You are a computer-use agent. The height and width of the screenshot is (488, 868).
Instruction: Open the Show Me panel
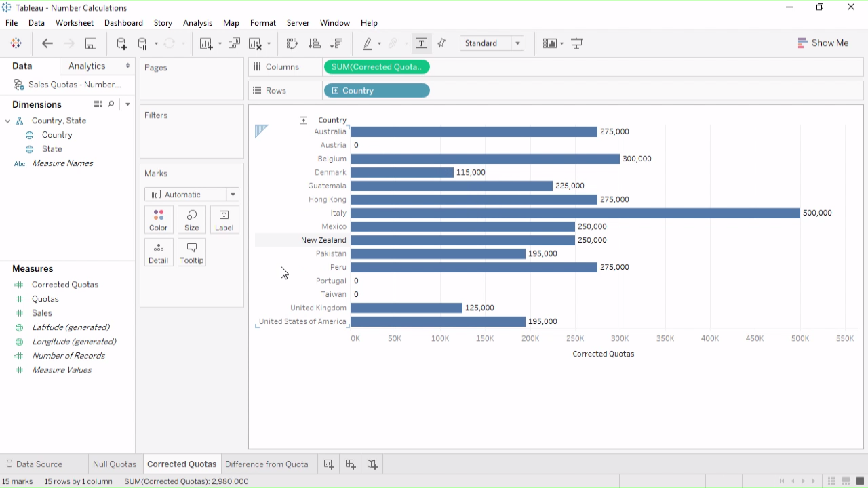pos(823,43)
